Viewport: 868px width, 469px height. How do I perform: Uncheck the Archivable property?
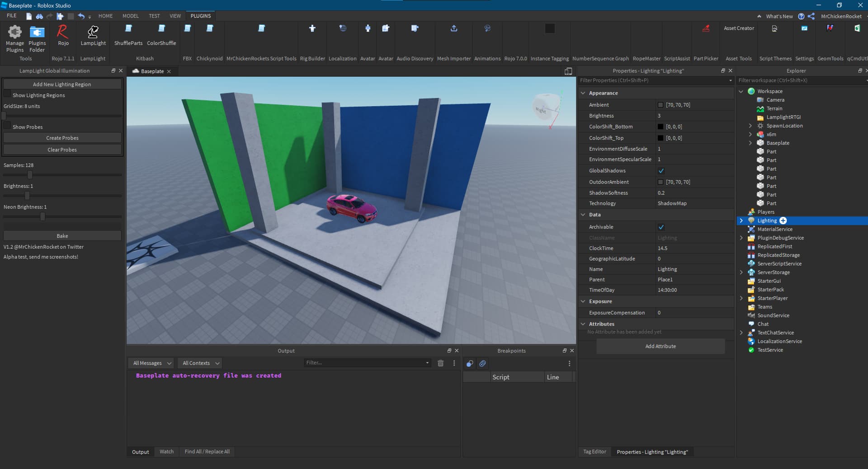pos(661,227)
